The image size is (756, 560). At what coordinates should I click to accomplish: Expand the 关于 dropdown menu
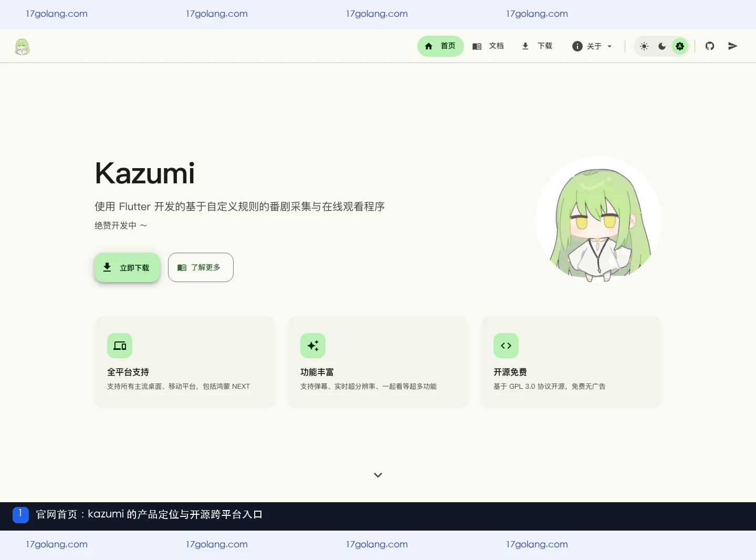point(592,46)
